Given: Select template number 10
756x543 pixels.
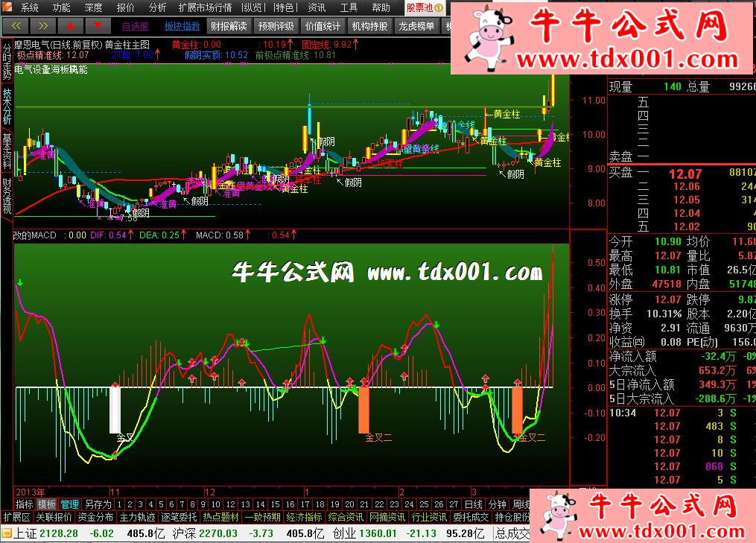Looking at the screenshot, I should click(215, 504).
